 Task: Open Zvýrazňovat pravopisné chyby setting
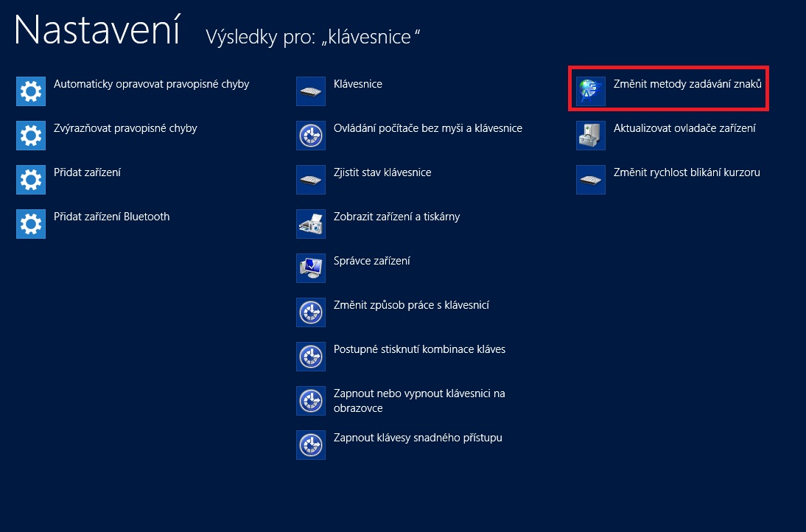(x=125, y=128)
